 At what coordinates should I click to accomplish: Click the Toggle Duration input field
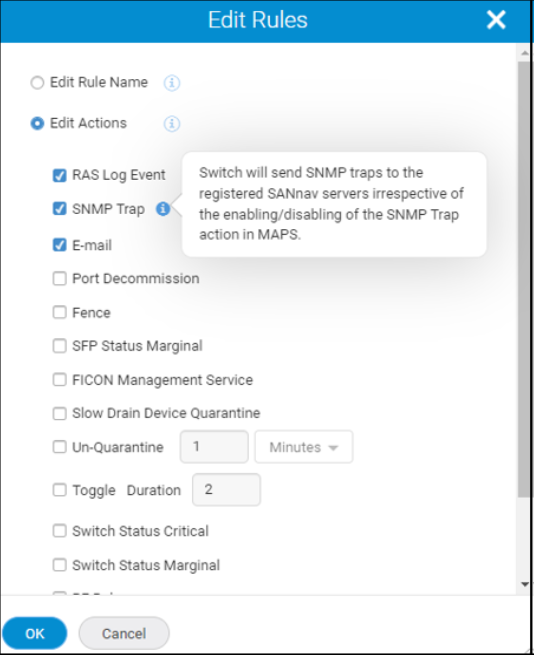tap(226, 489)
